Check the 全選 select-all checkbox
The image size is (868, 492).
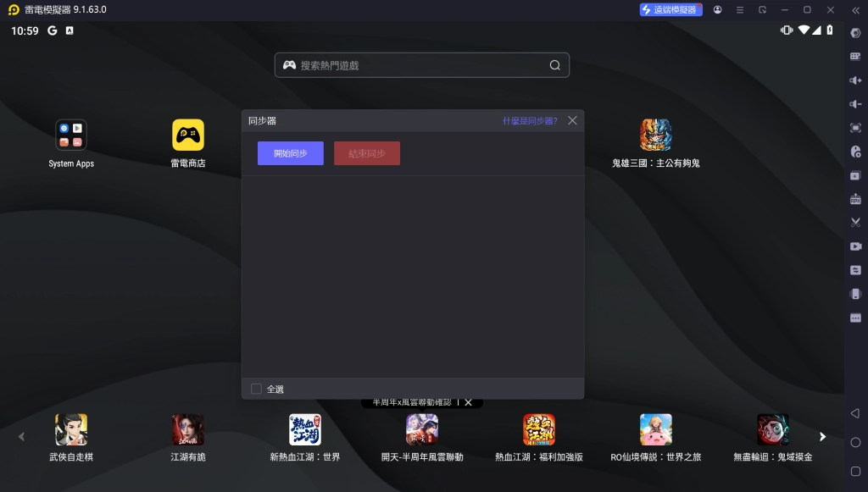[256, 389]
